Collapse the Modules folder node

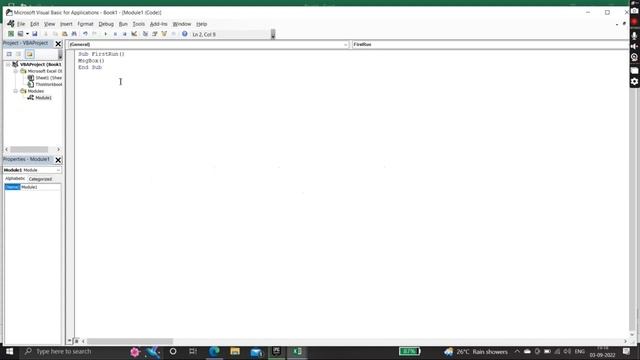point(16,91)
